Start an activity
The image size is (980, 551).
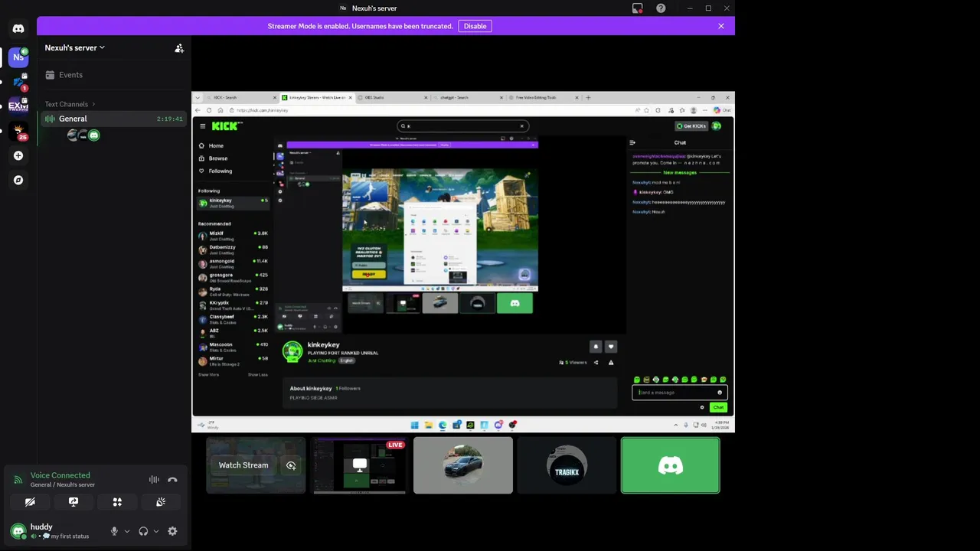[x=117, y=502]
